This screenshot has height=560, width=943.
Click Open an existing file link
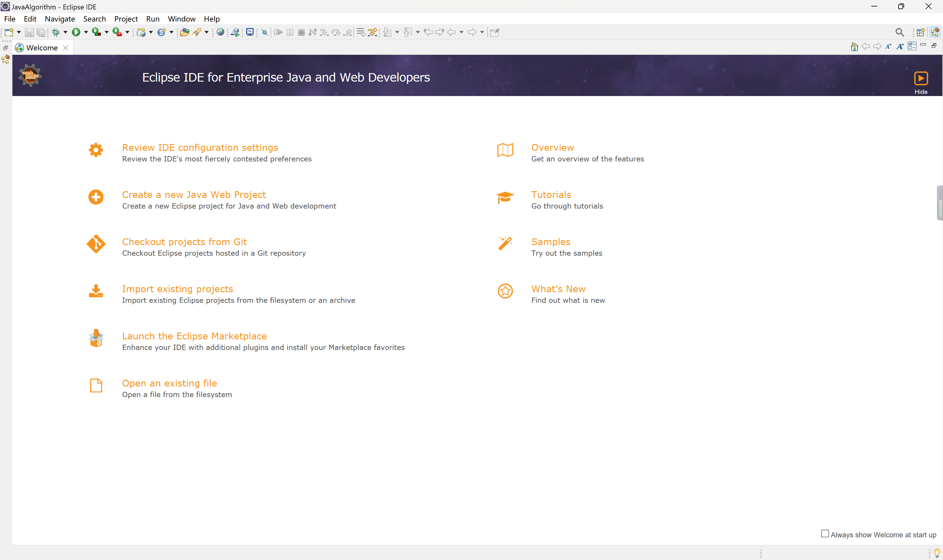(x=169, y=383)
